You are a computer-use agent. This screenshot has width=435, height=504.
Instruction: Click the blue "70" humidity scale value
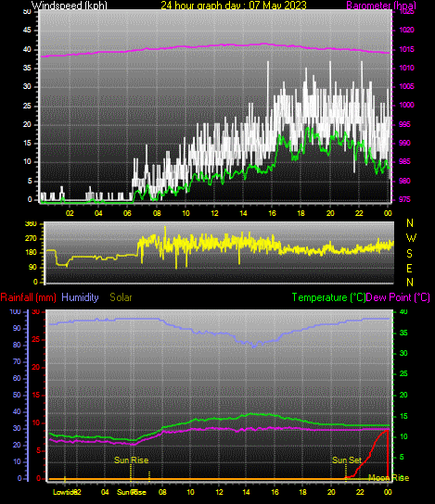pos(17,361)
